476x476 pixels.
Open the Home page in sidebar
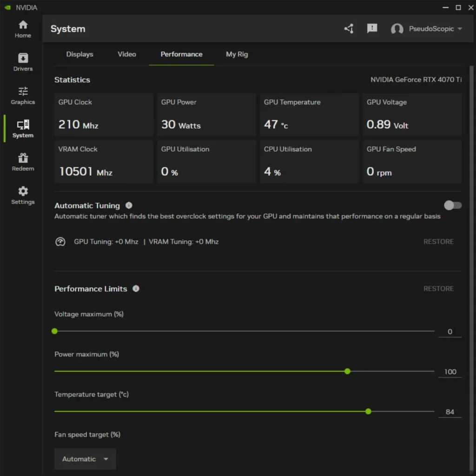coord(23,29)
